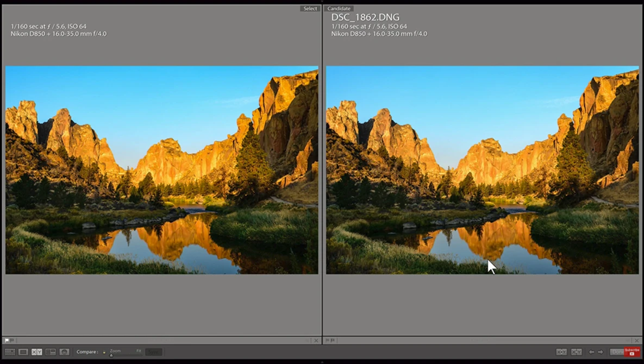
Task: Select next photo with right arrow
Action: [601, 352]
